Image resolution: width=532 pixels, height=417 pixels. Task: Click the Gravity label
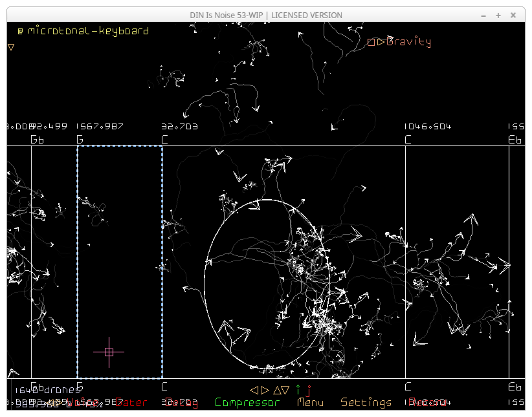[408, 42]
